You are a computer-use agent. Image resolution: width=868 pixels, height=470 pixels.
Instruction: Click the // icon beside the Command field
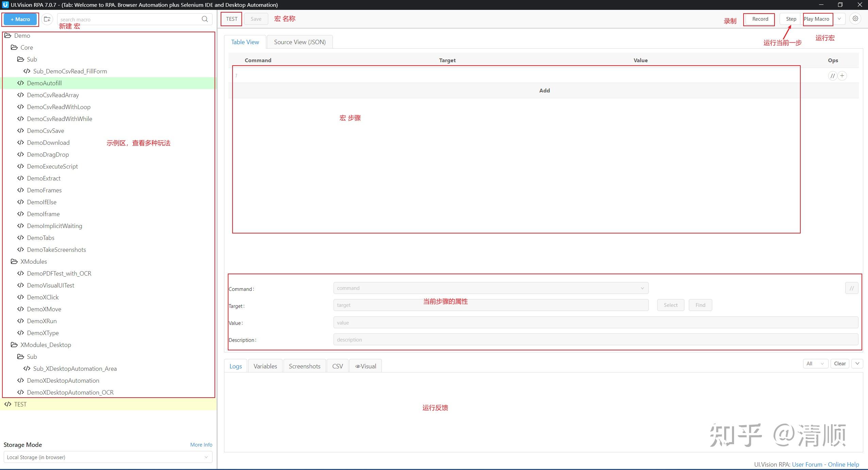pos(852,288)
